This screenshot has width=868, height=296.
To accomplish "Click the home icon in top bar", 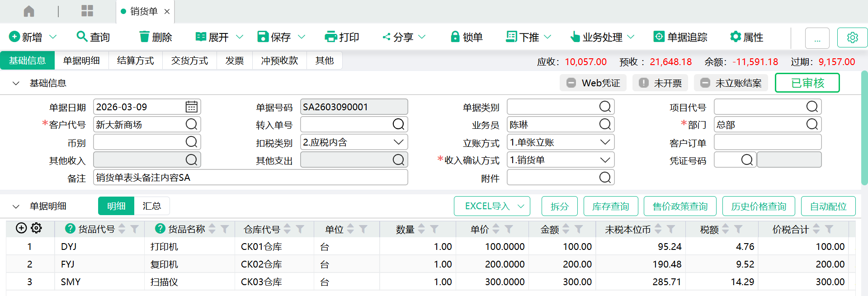I will 29,11.
